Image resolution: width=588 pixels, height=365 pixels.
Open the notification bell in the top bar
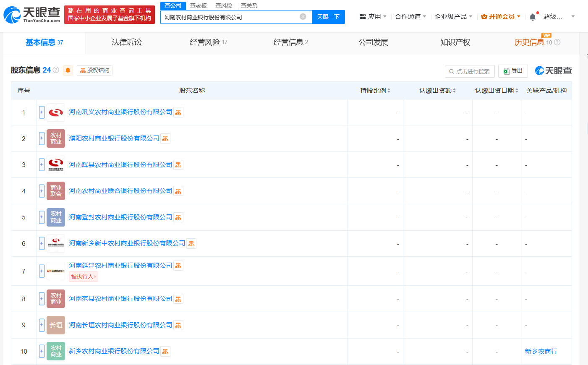pos(532,17)
